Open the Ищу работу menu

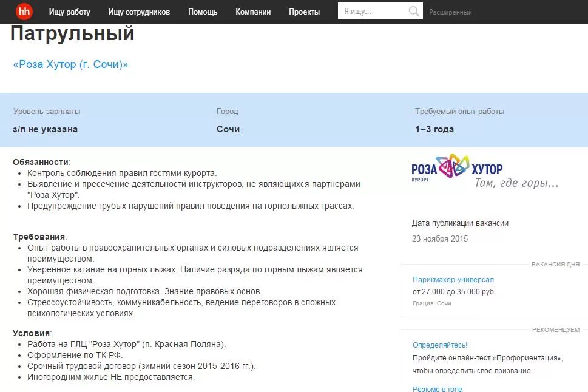(69, 12)
